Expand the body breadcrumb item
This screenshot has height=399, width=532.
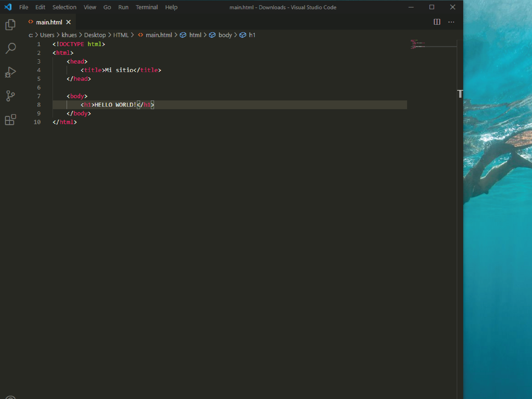[x=225, y=35]
